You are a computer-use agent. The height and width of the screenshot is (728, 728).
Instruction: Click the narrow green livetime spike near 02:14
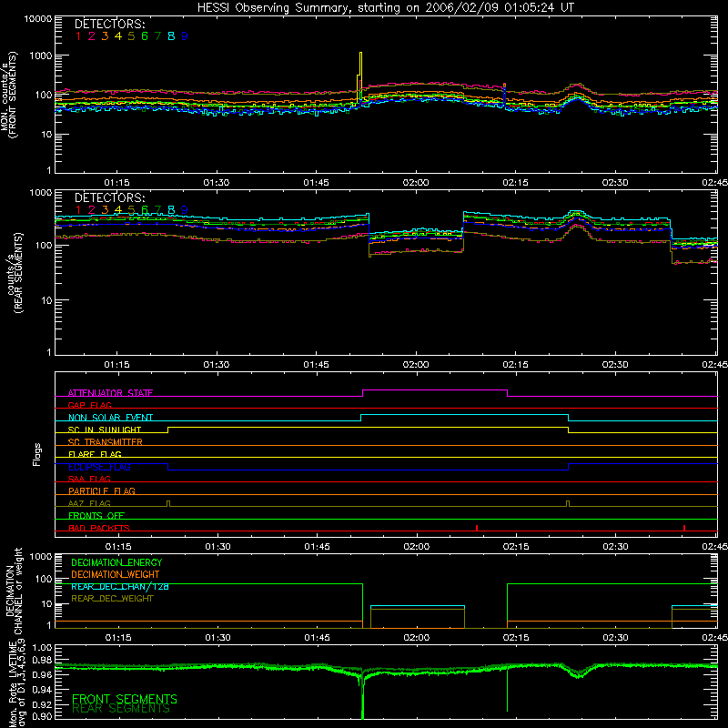[x=507, y=690]
